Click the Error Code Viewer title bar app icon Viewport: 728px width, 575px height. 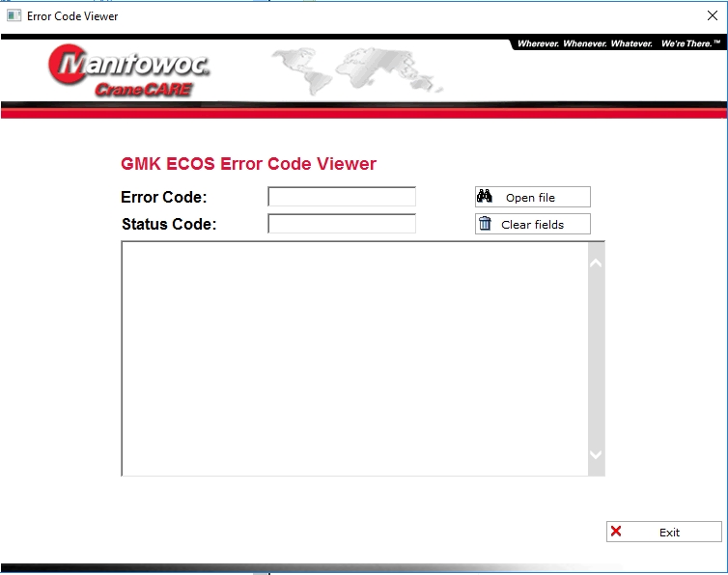point(14,15)
